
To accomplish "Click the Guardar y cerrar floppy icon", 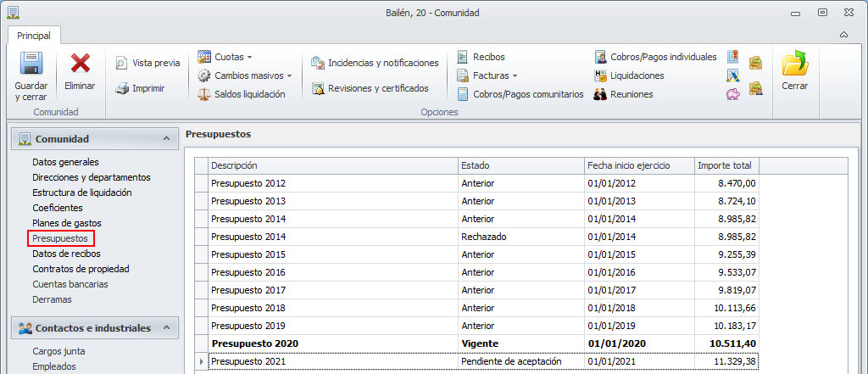I will [x=31, y=64].
